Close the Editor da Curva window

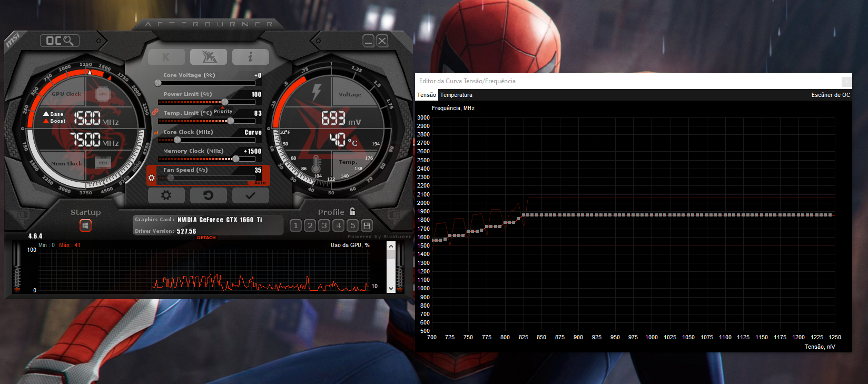point(846,81)
